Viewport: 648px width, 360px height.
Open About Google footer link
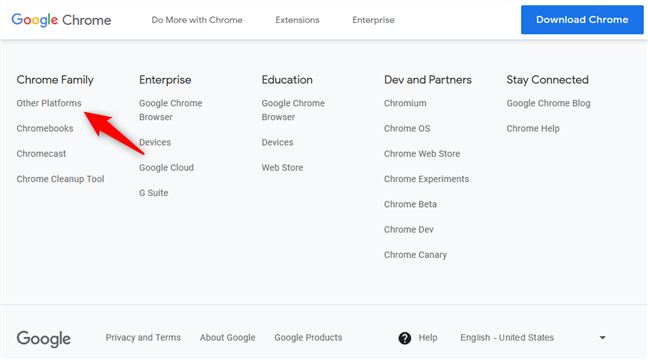[x=227, y=337]
